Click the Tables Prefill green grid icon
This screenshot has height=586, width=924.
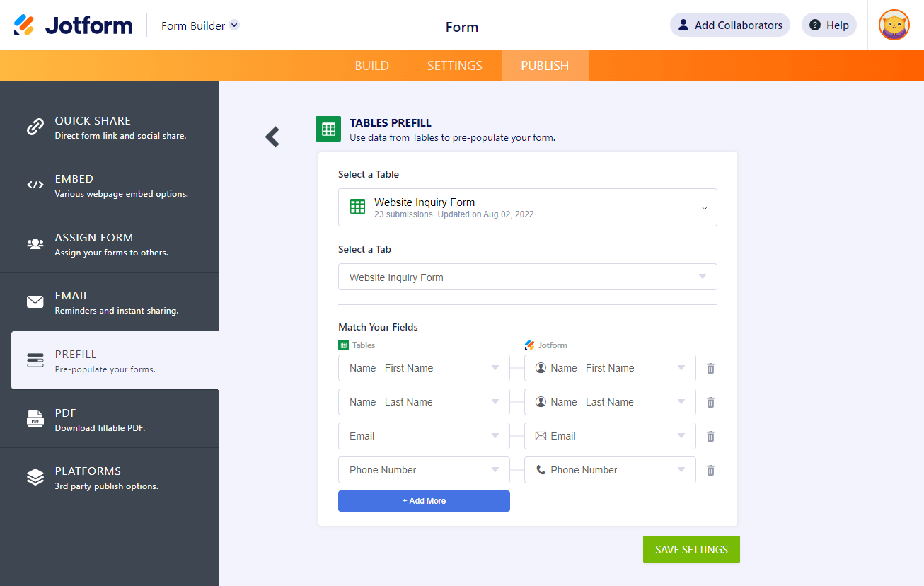tap(328, 130)
